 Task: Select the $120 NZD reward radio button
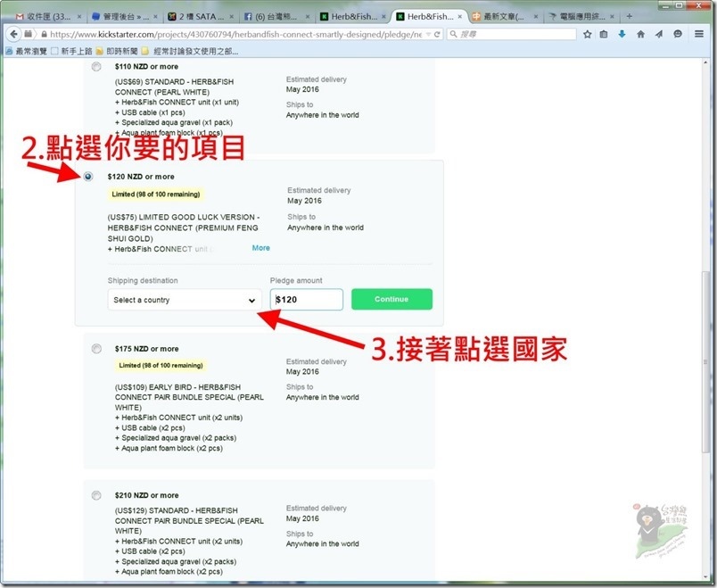[88, 177]
